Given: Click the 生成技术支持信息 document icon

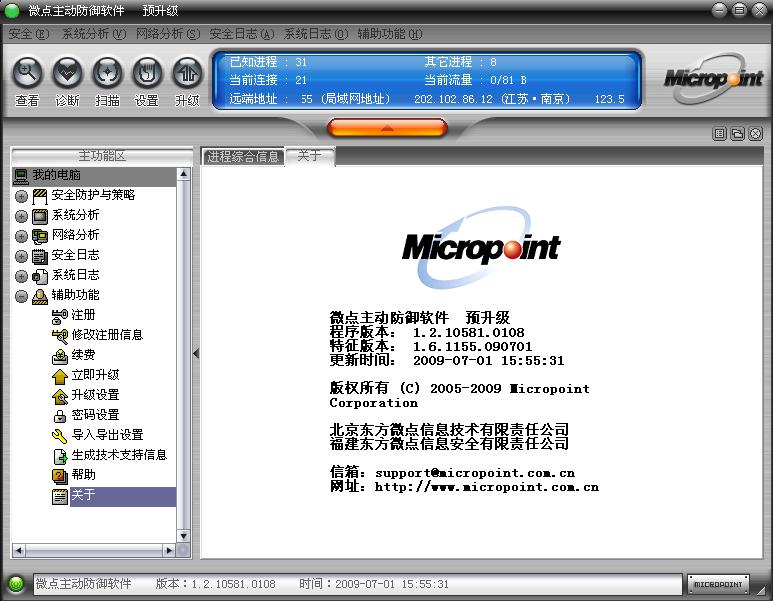Looking at the screenshot, I should (x=60, y=456).
